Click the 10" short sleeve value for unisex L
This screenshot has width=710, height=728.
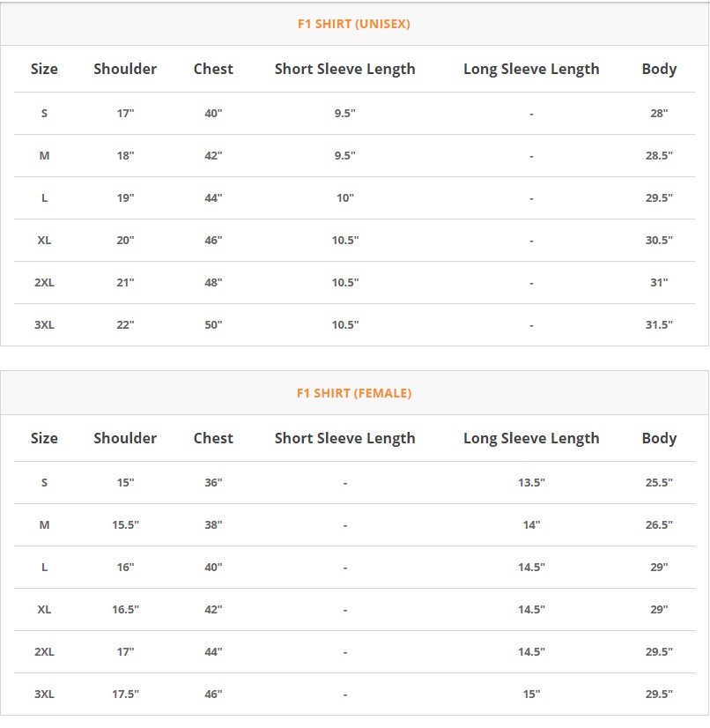coord(344,197)
